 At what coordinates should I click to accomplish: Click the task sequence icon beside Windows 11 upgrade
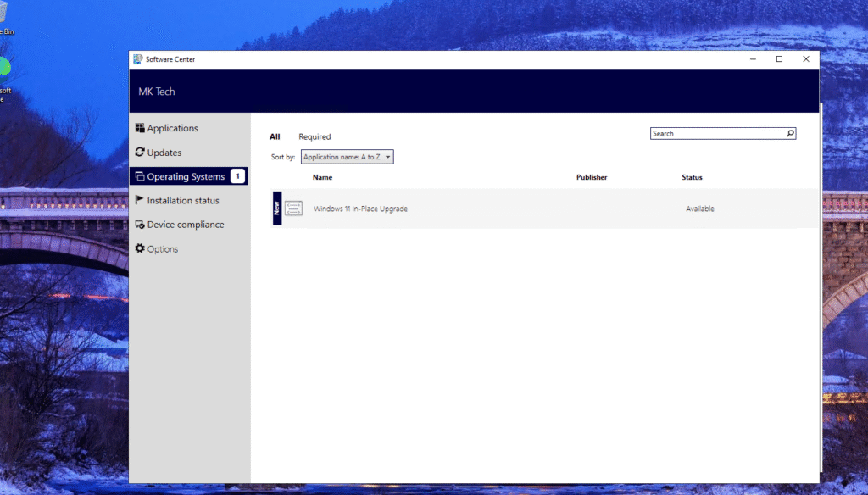click(293, 209)
